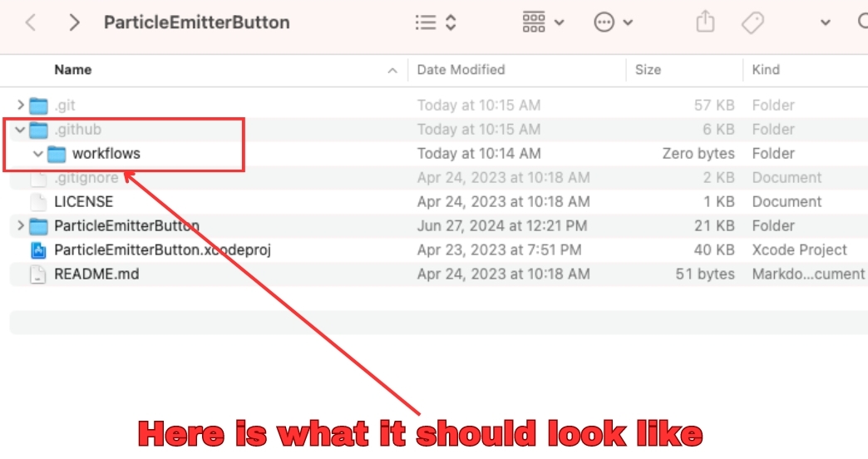Expand the ParticleEmitterButton folder arrow
Screen dimensions: 868x459
(x=21, y=226)
